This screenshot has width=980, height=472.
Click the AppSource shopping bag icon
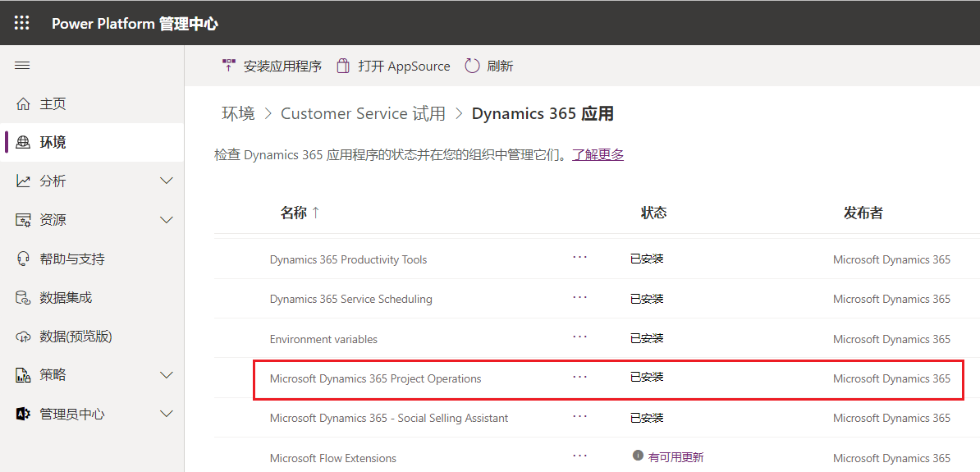(343, 66)
